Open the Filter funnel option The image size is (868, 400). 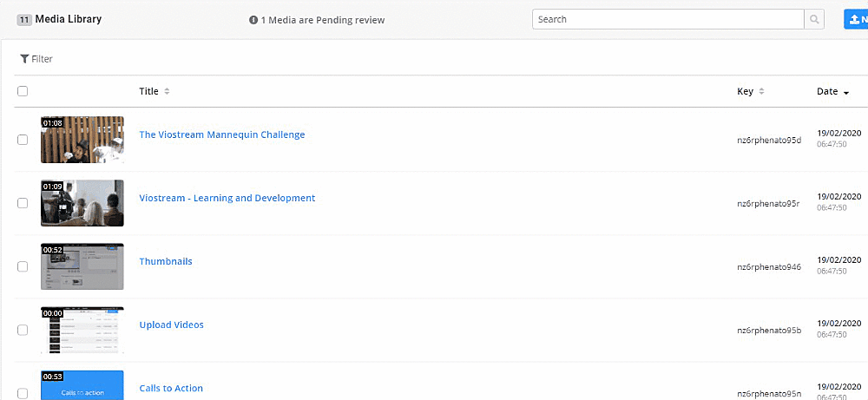[36, 59]
